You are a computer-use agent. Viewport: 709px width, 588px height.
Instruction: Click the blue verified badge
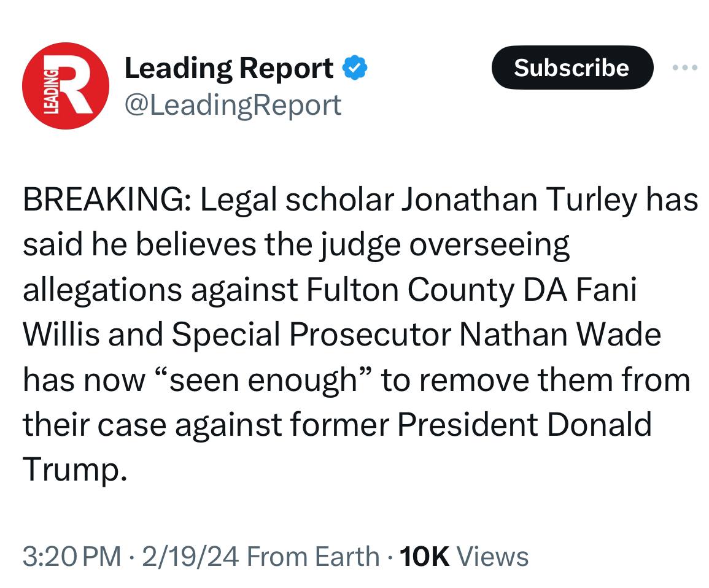click(354, 68)
